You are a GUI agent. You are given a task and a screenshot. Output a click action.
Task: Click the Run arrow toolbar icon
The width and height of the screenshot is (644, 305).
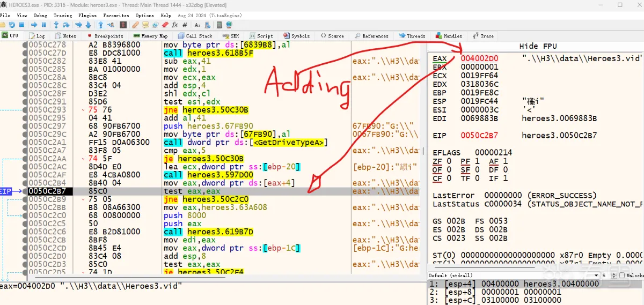point(33,25)
